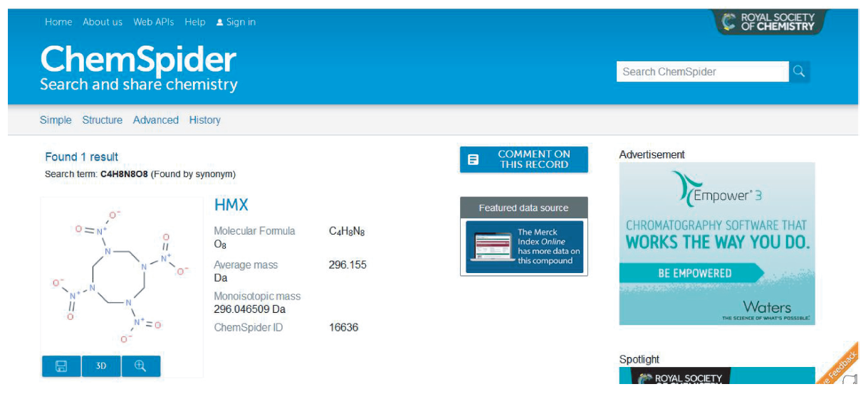
Task: Click the comment icon on record button
Action: (474, 160)
